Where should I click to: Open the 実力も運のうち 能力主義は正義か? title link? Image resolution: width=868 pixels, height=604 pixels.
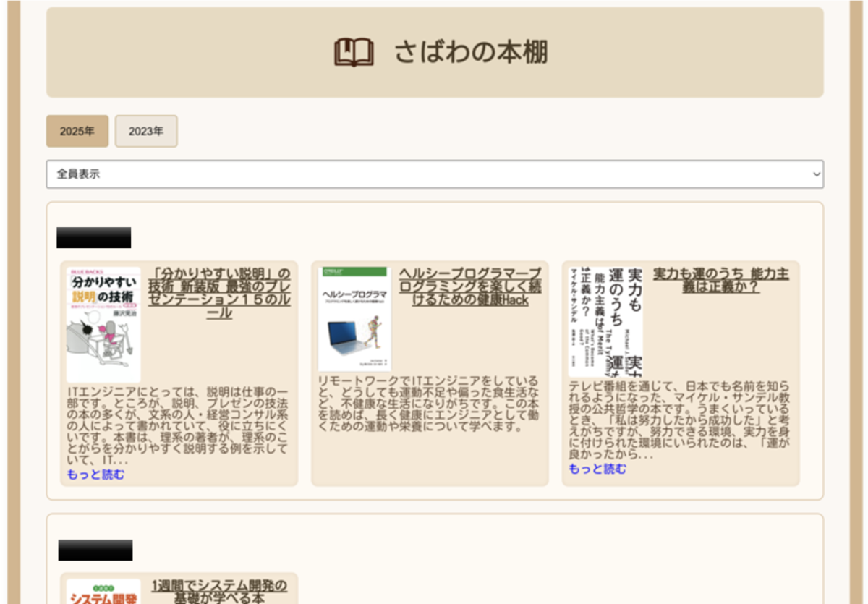pos(721,280)
